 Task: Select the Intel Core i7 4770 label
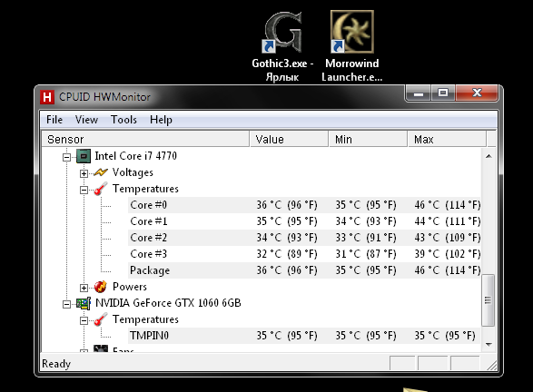tap(136, 156)
